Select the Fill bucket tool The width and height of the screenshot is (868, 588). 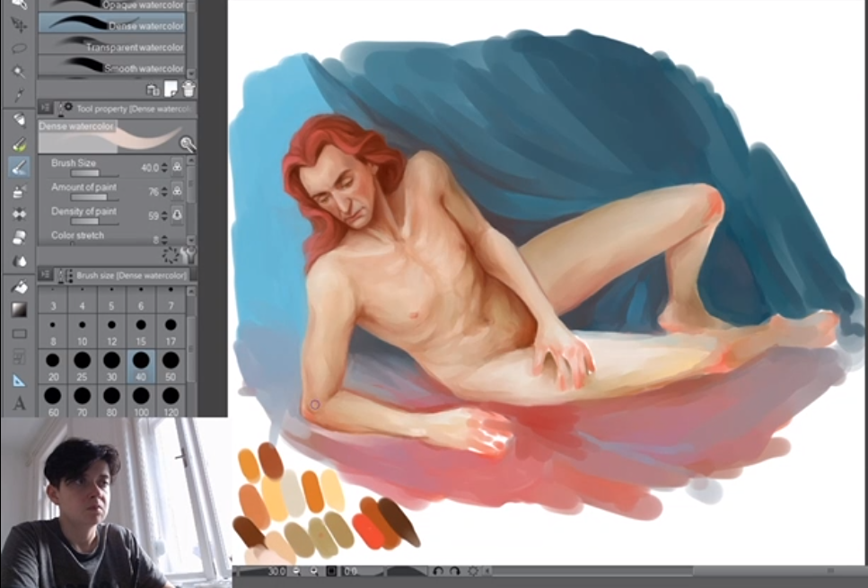pos(20,286)
